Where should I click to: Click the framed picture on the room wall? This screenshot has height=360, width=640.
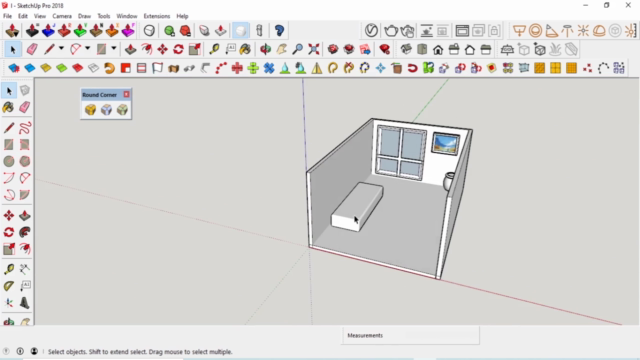(x=445, y=144)
